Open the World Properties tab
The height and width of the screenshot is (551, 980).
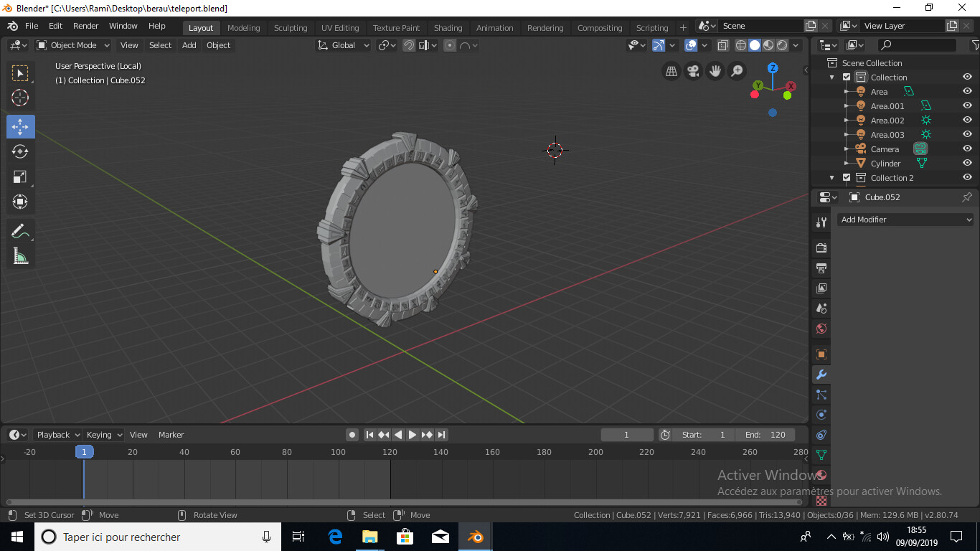820,328
